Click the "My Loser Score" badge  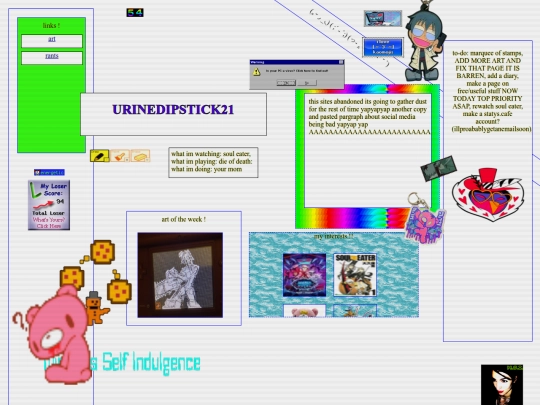(x=49, y=205)
